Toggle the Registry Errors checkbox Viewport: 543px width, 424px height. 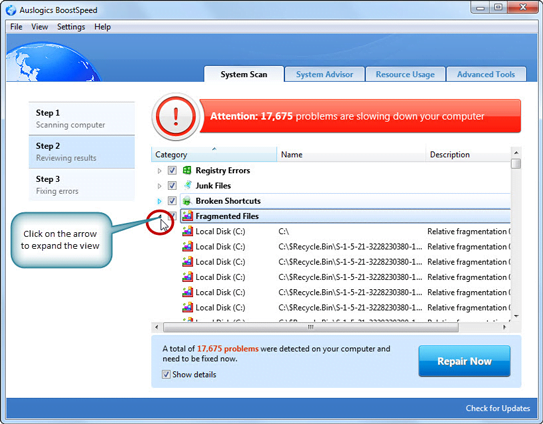172,170
